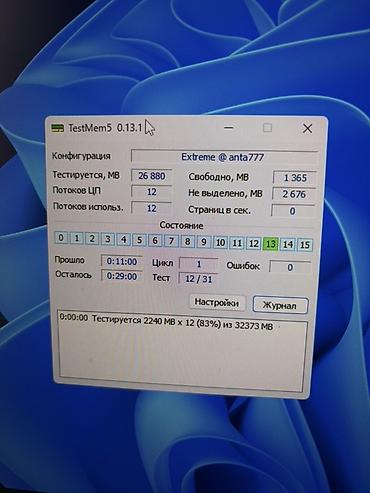Select thread state box 5

click(139, 240)
